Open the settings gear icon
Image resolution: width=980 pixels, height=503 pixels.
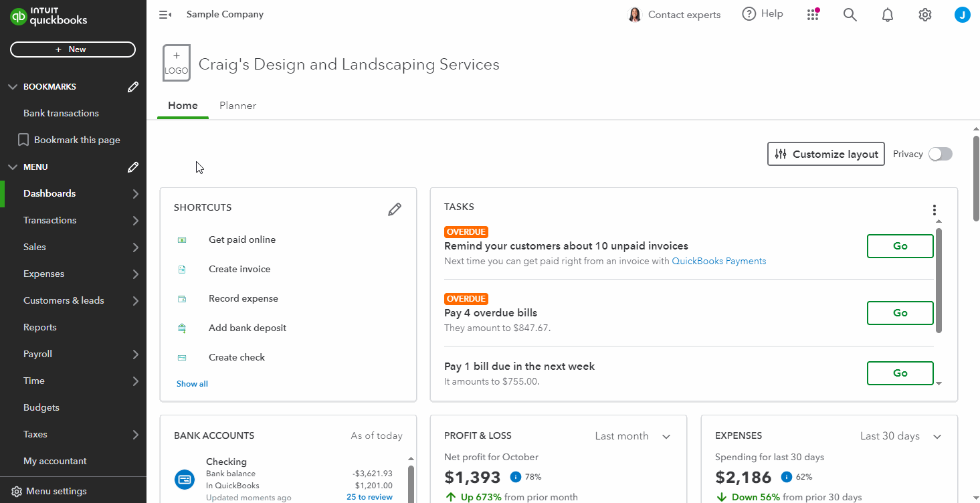point(925,15)
